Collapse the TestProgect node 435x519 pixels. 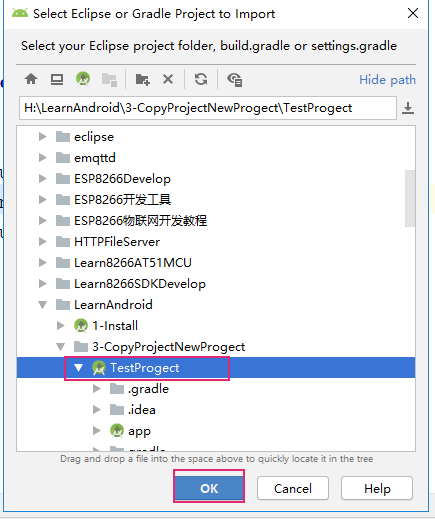[78, 368]
